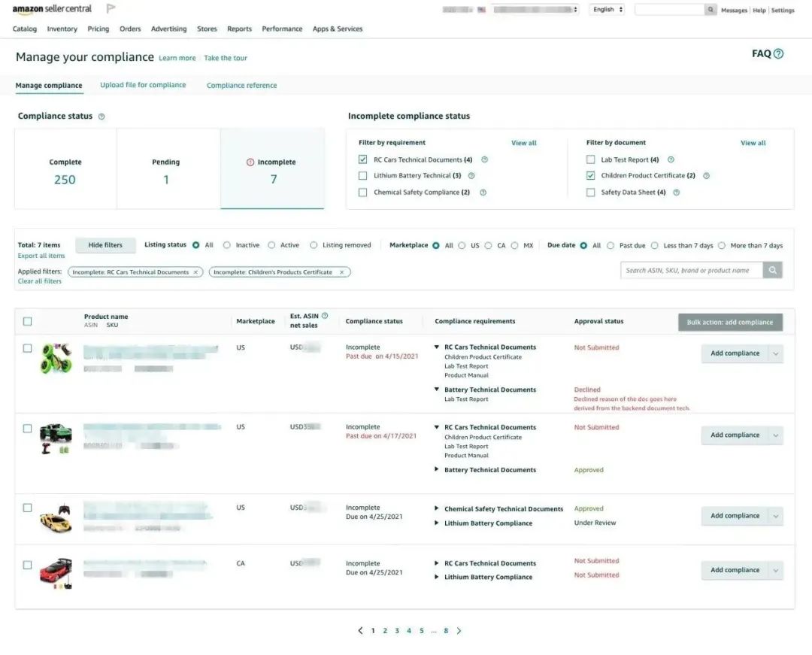The image size is (812, 655).
Task: Open the English language dropdown
Action: [x=607, y=9]
